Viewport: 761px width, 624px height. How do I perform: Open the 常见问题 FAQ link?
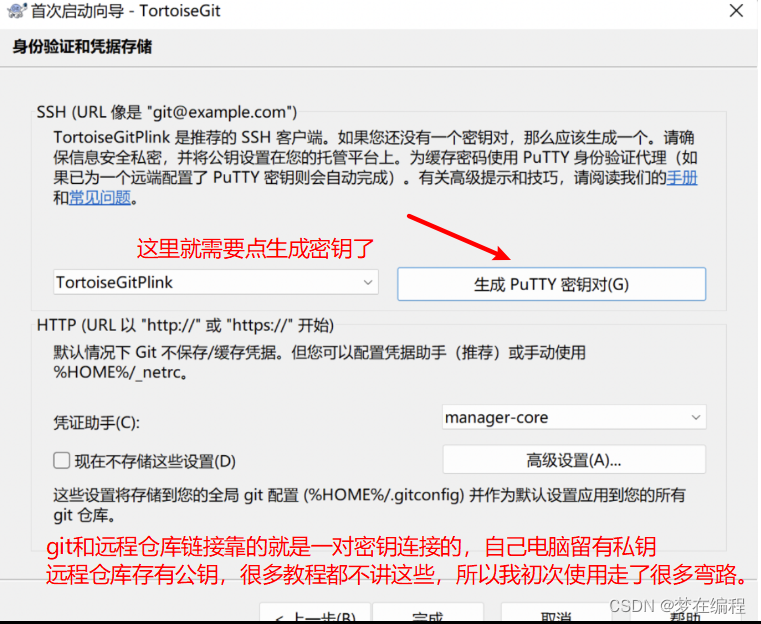(x=100, y=198)
